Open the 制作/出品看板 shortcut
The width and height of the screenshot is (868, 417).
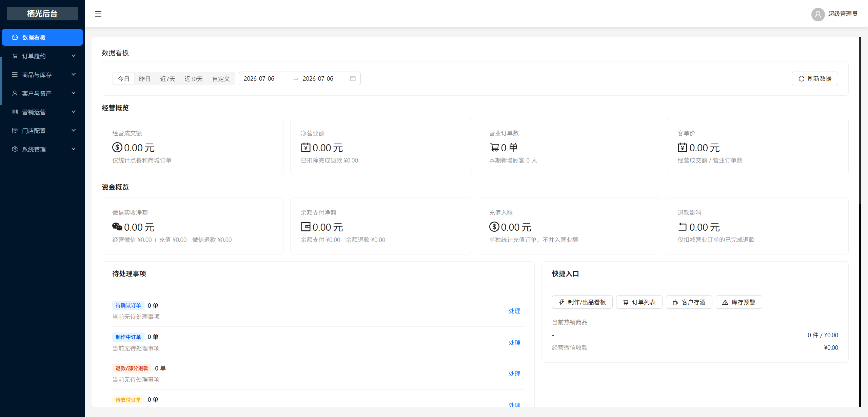[582, 302]
